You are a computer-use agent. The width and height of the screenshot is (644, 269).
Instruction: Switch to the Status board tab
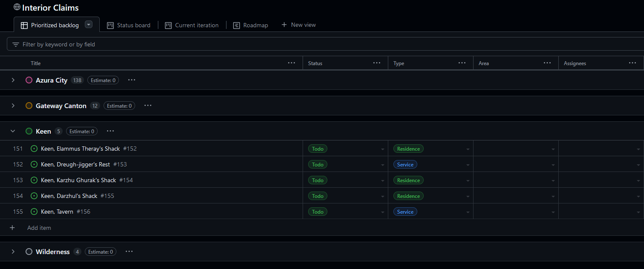[128, 25]
